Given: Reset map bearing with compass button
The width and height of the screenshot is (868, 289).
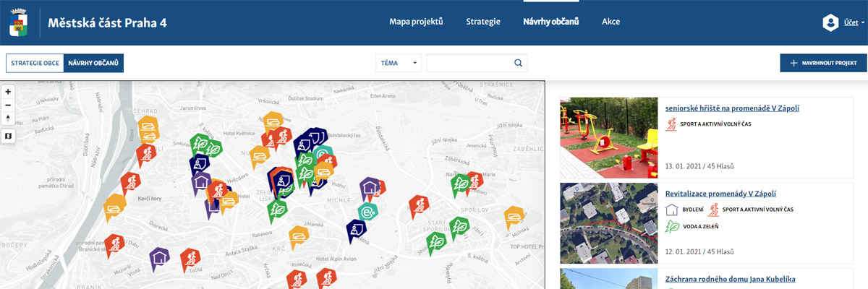Looking at the screenshot, I should pos(8,119).
